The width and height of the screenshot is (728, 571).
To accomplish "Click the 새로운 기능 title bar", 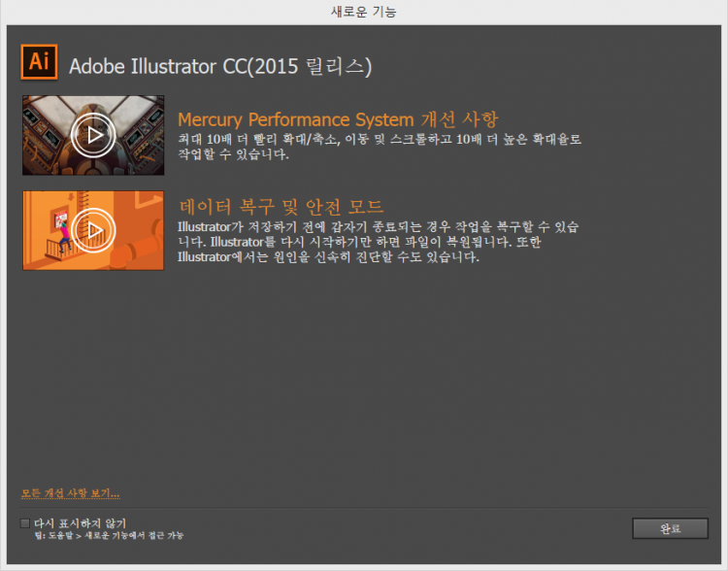I will pos(364,12).
